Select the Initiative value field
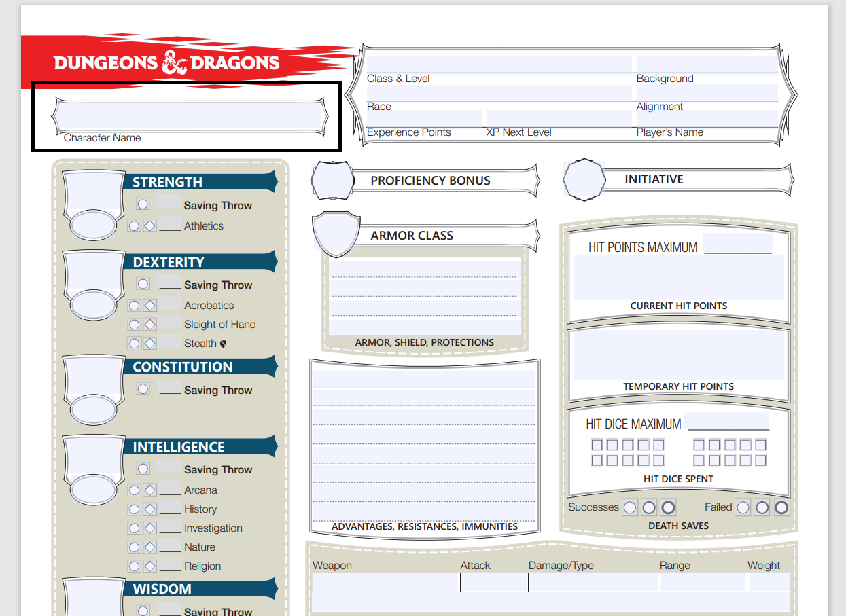 (584, 179)
